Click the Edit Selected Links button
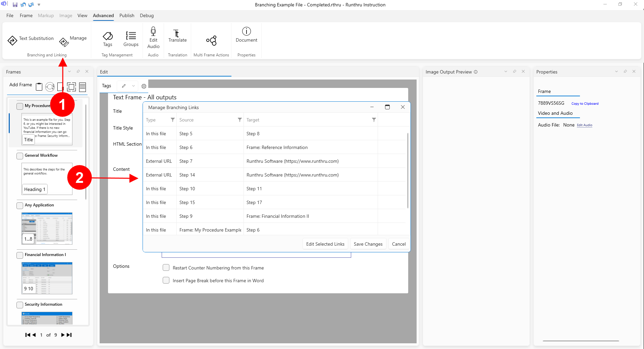Screen dimensions: 644x349 pos(325,244)
